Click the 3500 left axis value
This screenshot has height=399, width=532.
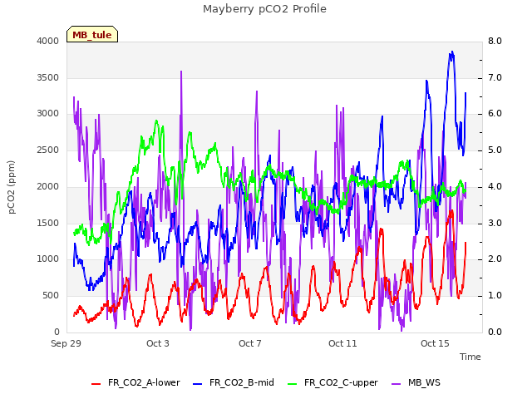(x=48, y=77)
